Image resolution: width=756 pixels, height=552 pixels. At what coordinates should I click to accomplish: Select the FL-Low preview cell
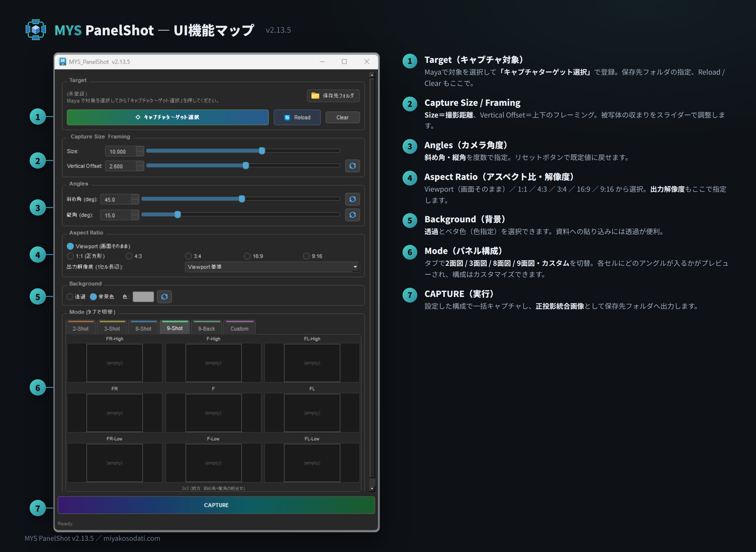click(312, 463)
